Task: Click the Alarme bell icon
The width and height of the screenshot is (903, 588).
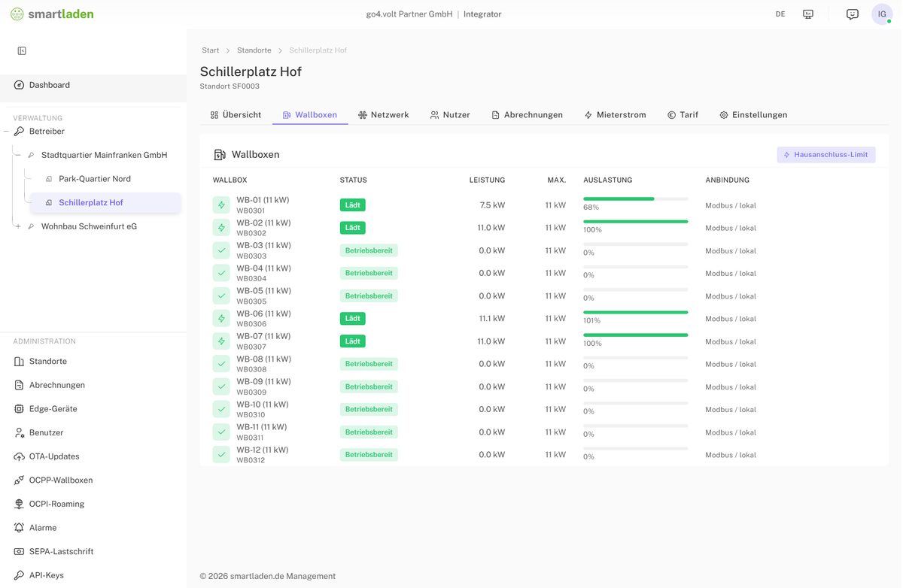Action: pos(19,528)
